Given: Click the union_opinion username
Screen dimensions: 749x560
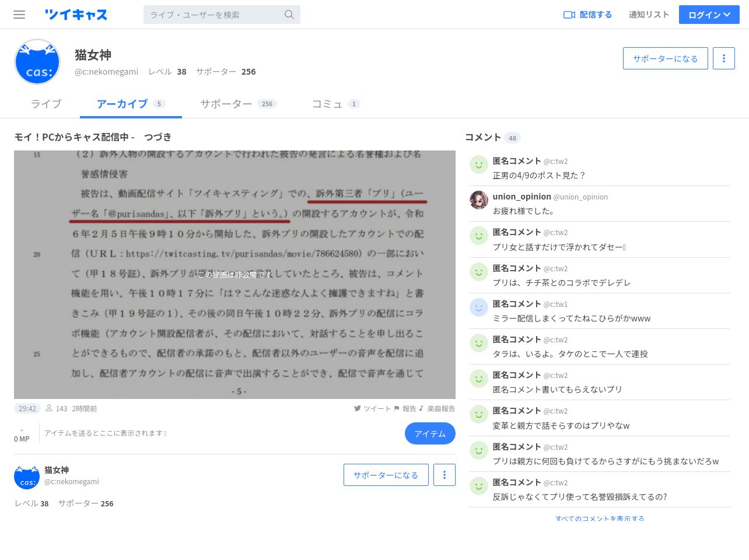Looking at the screenshot, I should (x=521, y=197).
